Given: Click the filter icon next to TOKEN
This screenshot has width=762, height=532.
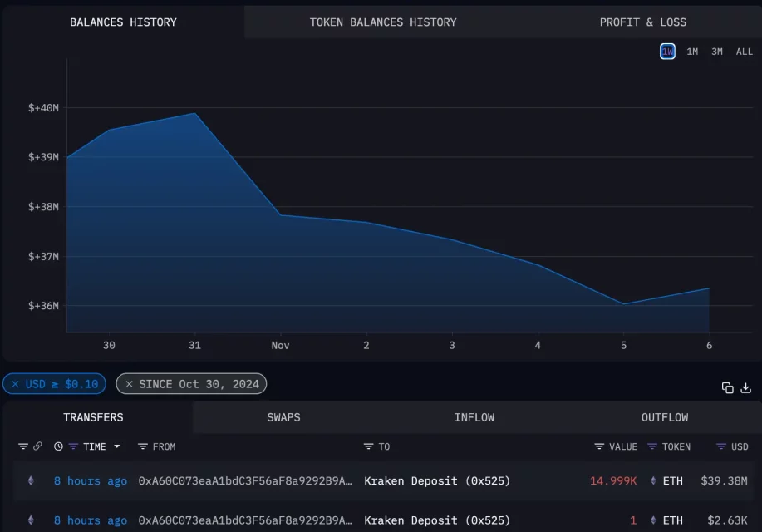Looking at the screenshot, I should pos(652,446).
